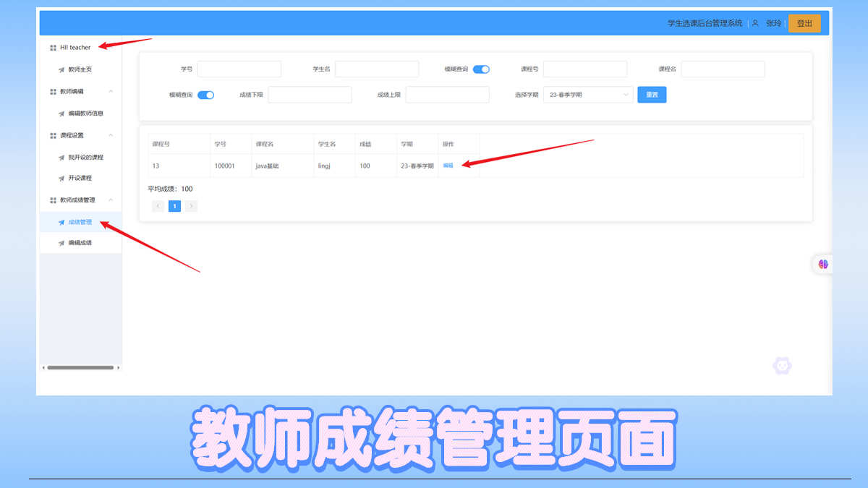Open the 选择学期 dropdown showing 23-春季学期
Screen dimensions: 868x488
(588, 95)
